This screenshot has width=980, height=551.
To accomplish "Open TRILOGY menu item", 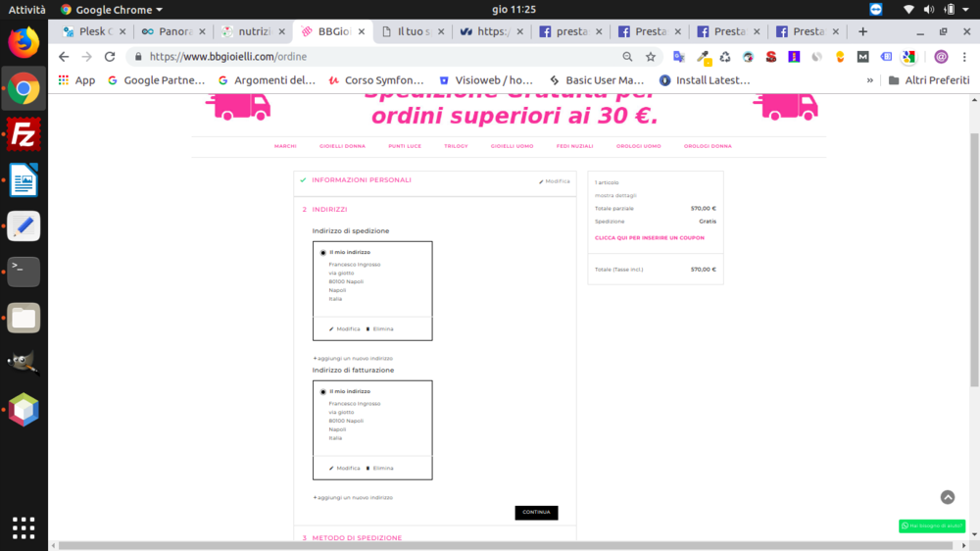I will click(457, 146).
